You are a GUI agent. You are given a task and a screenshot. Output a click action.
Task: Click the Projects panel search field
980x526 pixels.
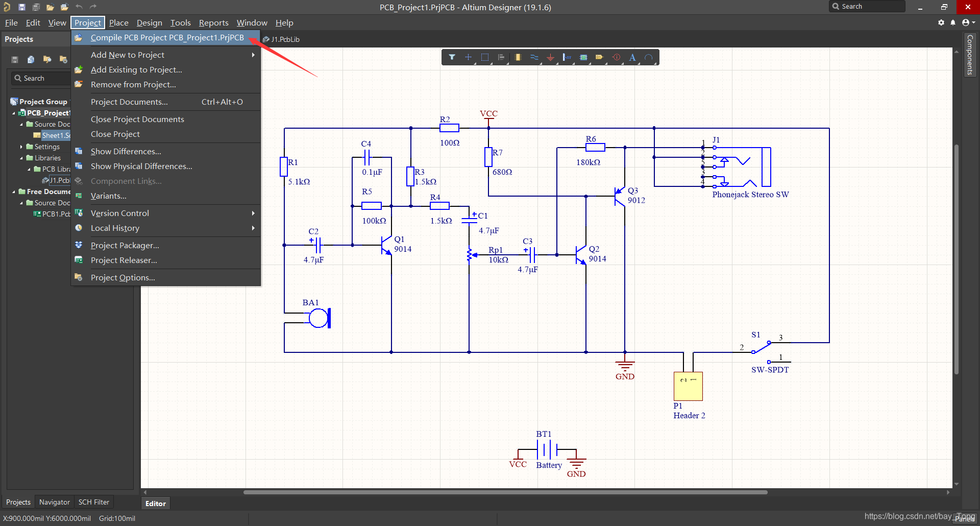coord(41,78)
